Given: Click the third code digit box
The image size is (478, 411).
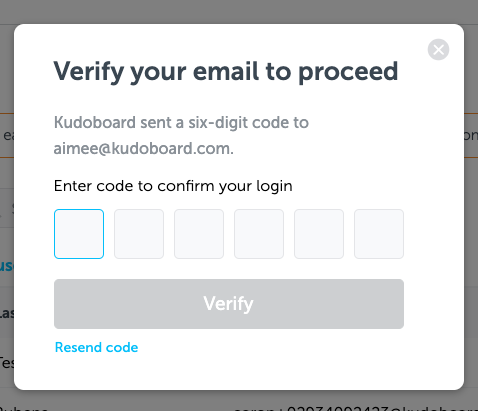Looking at the screenshot, I should pos(199,234).
